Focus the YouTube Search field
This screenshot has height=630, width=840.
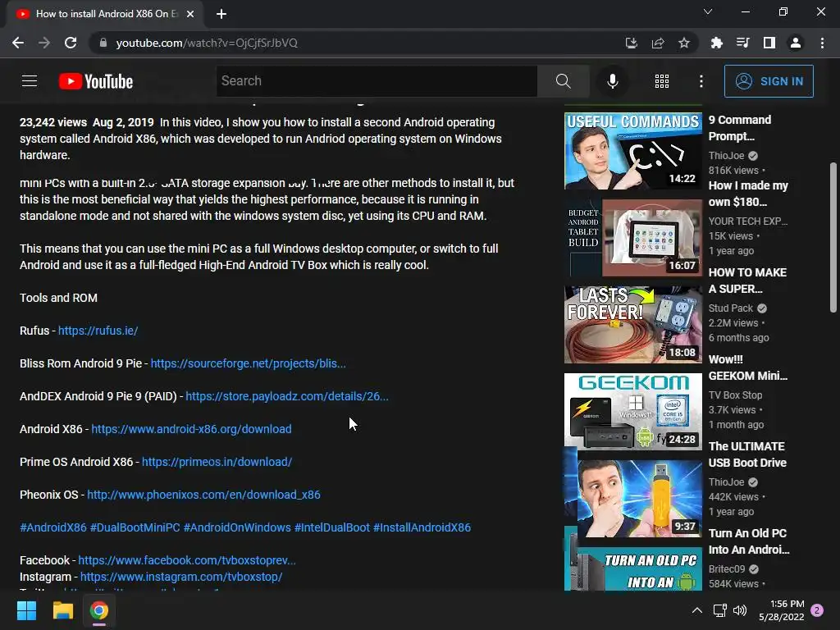coord(377,81)
